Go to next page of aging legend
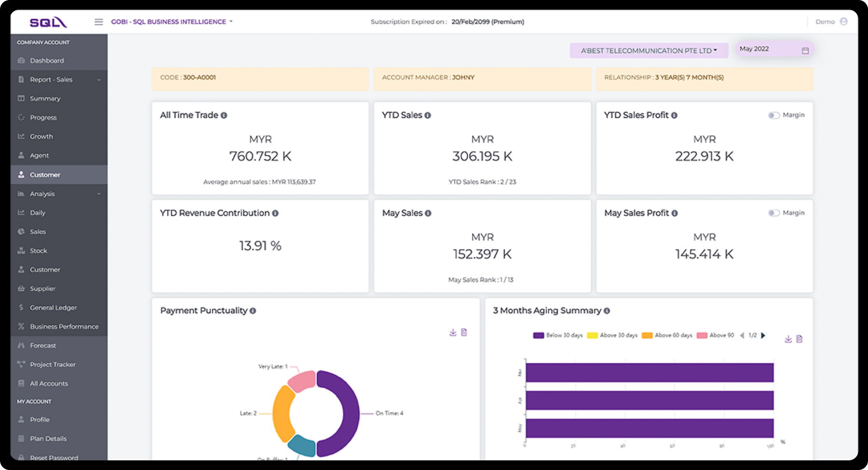Screen dimensions: 868x470 click(x=763, y=336)
